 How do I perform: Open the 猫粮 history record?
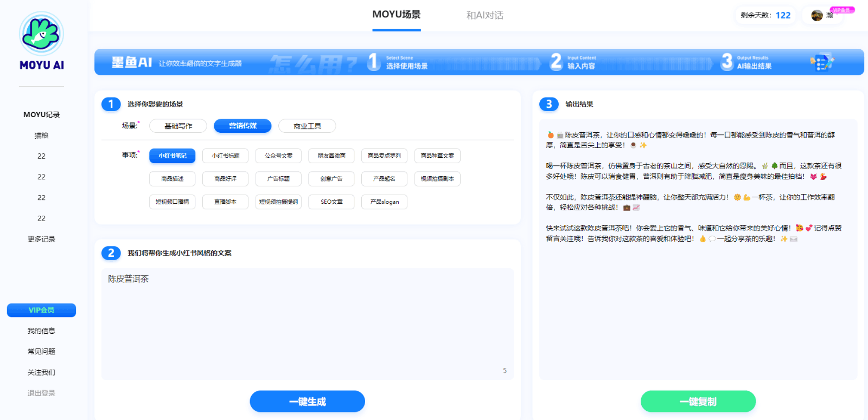(41, 135)
